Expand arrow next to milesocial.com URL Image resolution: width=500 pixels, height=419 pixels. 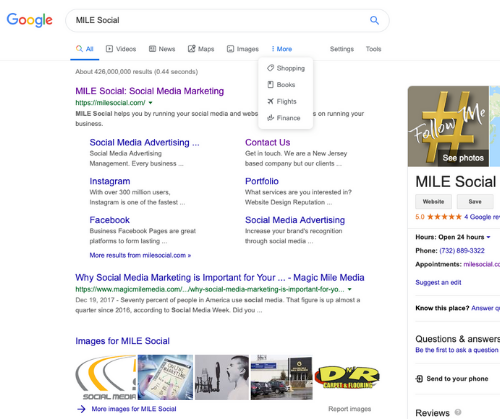pos(150,103)
